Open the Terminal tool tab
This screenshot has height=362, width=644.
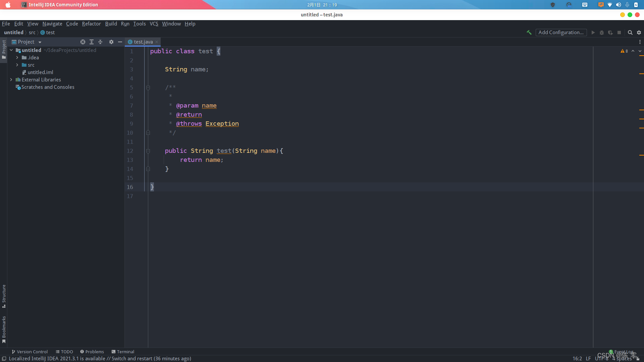point(123,352)
